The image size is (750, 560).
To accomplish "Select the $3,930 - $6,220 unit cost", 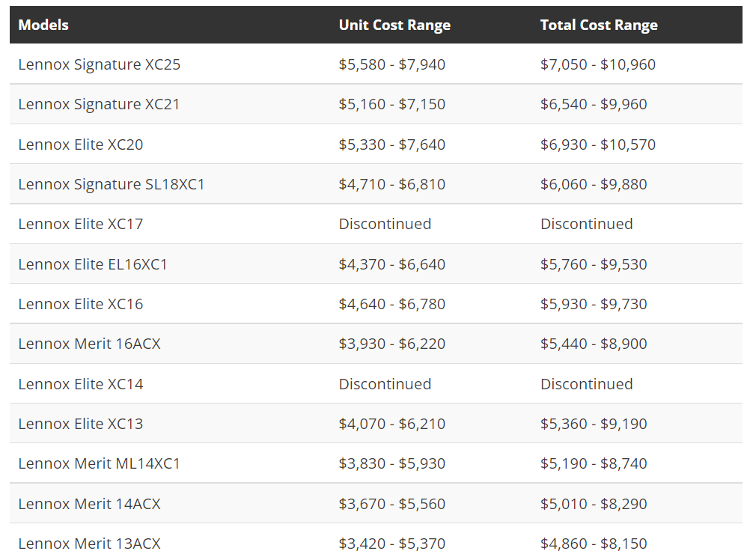I will (x=391, y=344).
